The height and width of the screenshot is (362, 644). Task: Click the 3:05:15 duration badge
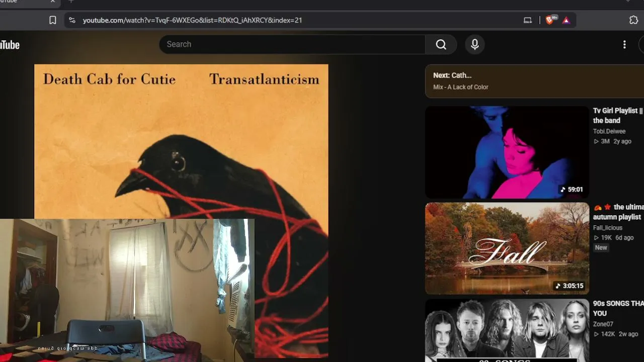tap(569, 286)
